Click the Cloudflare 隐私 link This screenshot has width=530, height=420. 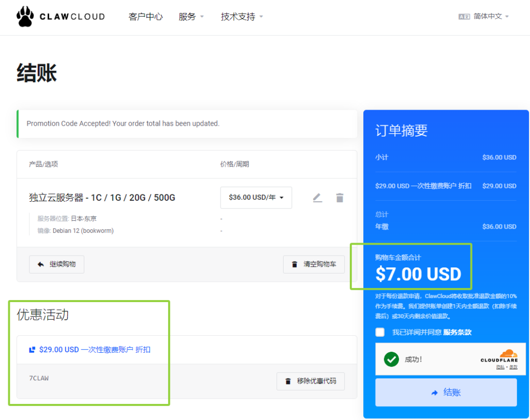click(500, 367)
